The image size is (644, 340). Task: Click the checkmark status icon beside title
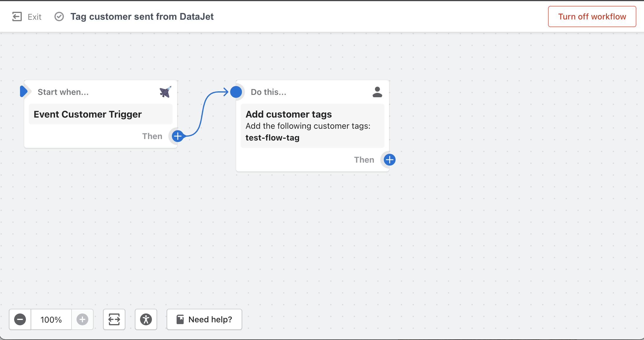[59, 16]
